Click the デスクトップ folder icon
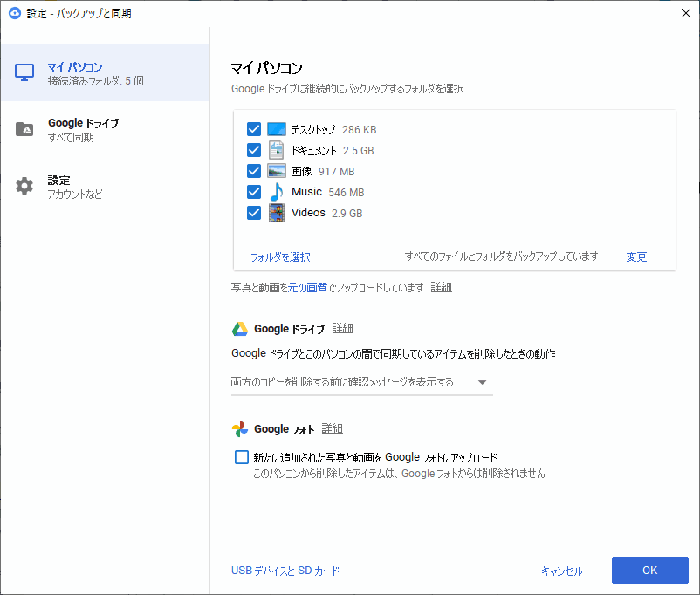This screenshot has width=700, height=595. click(x=277, y=129)
